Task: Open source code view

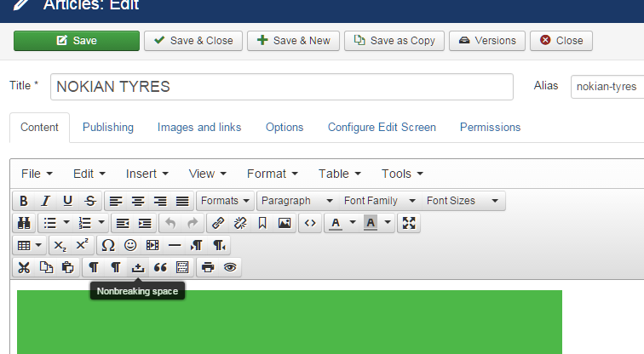Action: point(310,223)
